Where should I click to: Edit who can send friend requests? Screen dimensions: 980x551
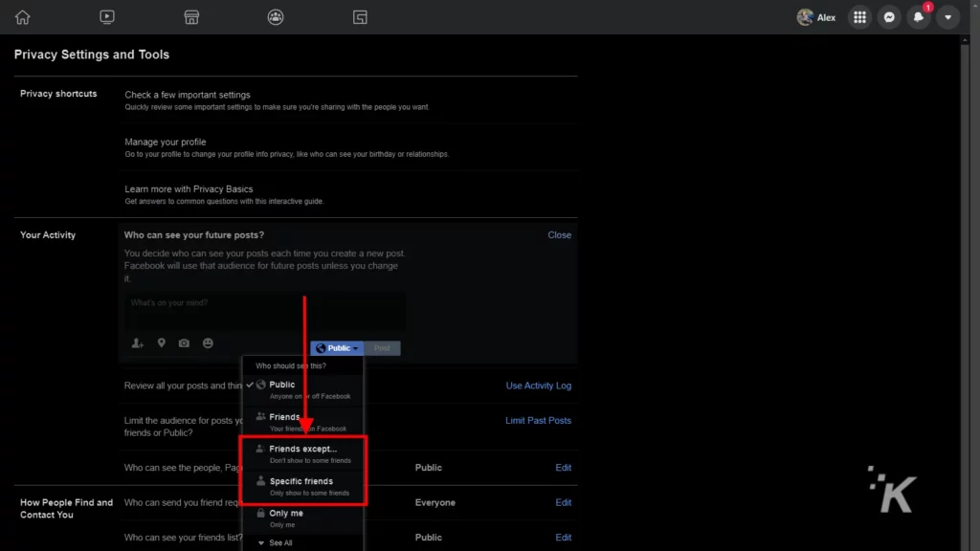[563, 502]
